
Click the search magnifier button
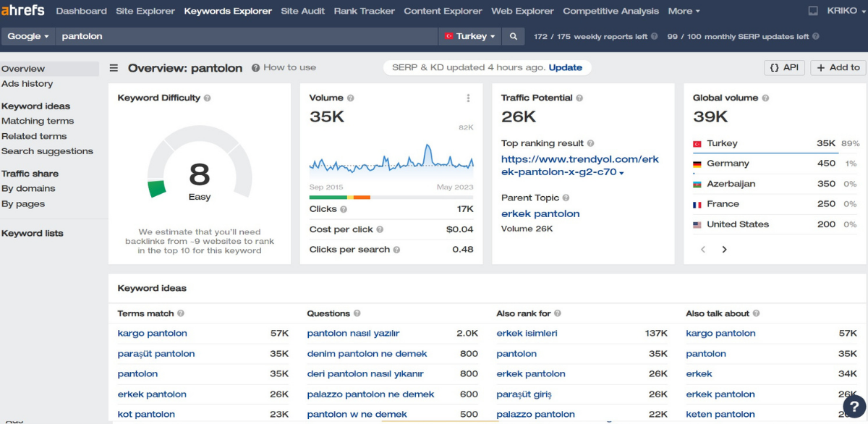[x=513, y=36]
